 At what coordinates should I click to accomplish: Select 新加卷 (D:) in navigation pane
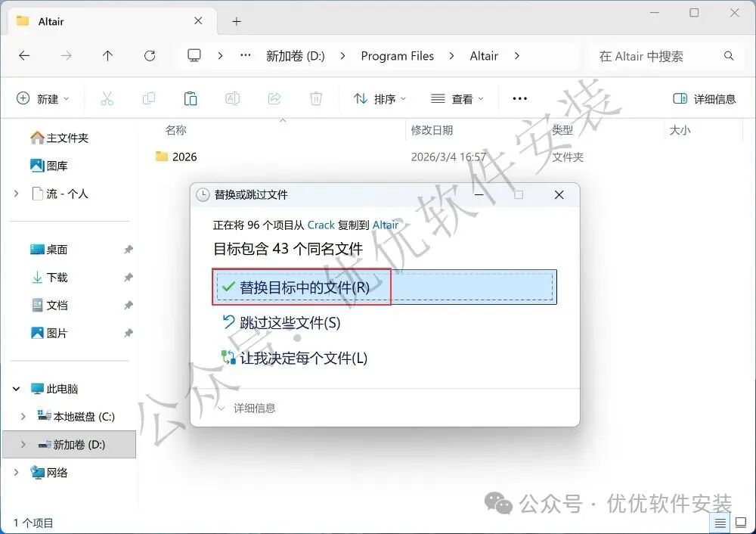[69, 444]
